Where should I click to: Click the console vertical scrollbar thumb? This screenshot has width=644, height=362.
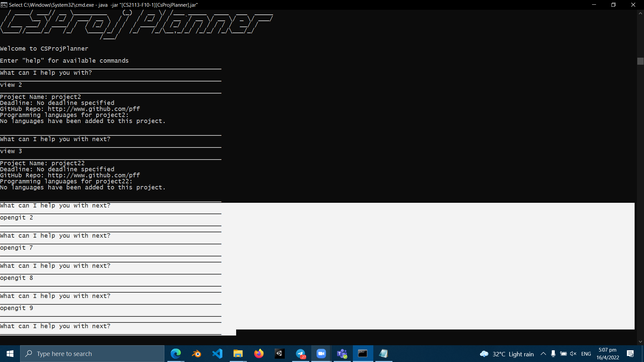click(640, 61)
